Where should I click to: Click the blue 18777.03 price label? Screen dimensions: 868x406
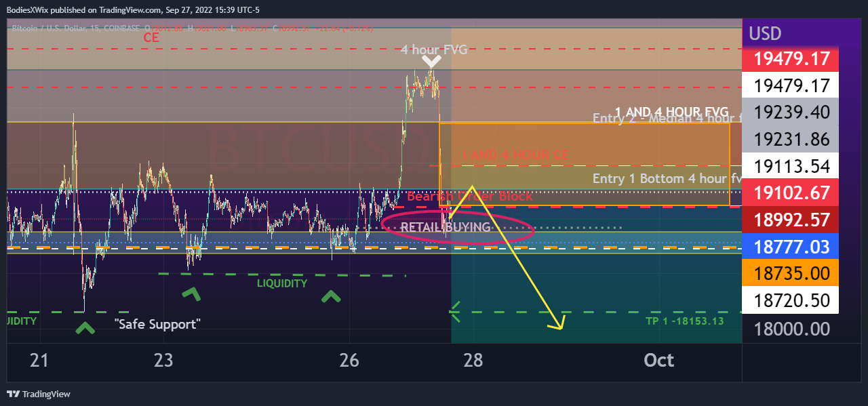(791, 247)
